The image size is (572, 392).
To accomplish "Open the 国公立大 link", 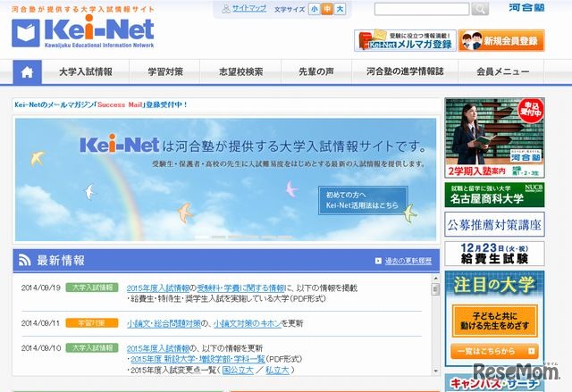I will (238, 371).
